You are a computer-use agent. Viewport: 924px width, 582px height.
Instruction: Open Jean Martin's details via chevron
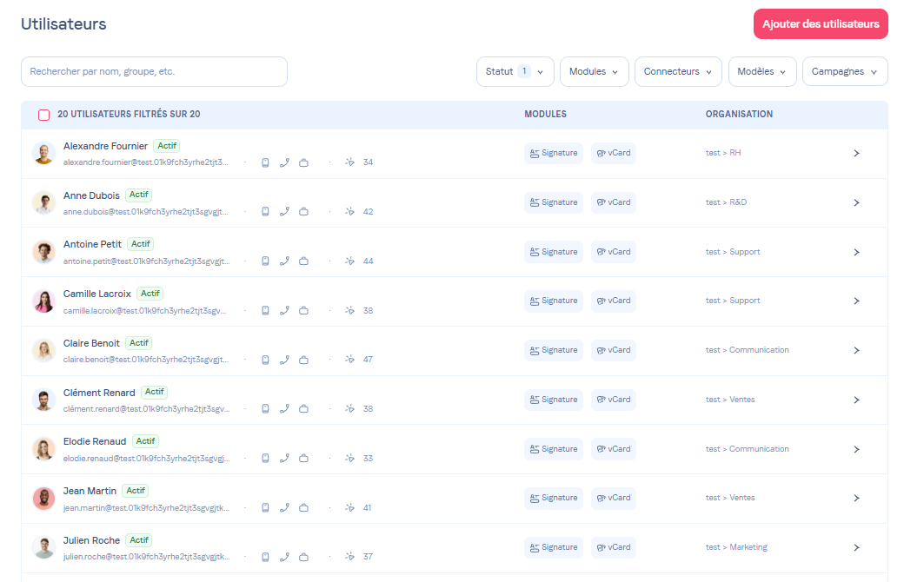(856, 499)
